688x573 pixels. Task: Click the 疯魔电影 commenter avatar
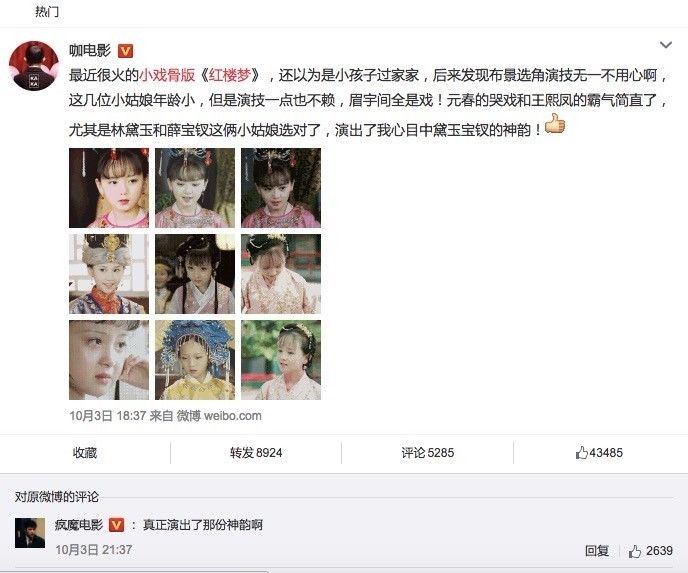click(30, 533)
